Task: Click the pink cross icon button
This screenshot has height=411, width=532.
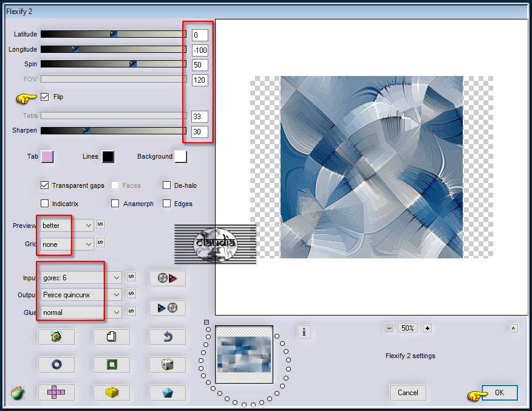Action: pos(56,392)
